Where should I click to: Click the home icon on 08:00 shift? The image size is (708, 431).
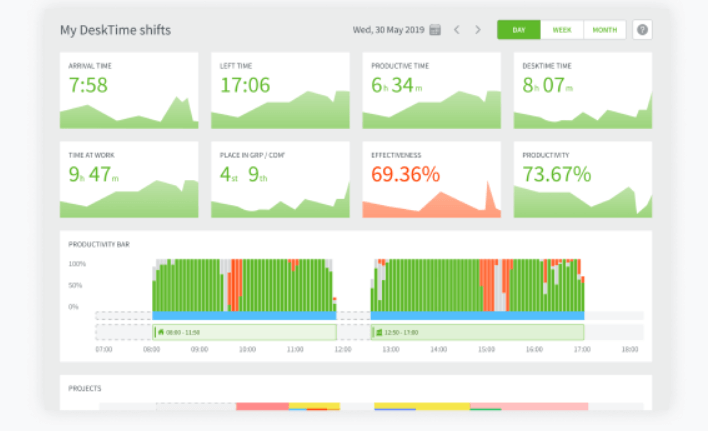(x=161, y=332)
